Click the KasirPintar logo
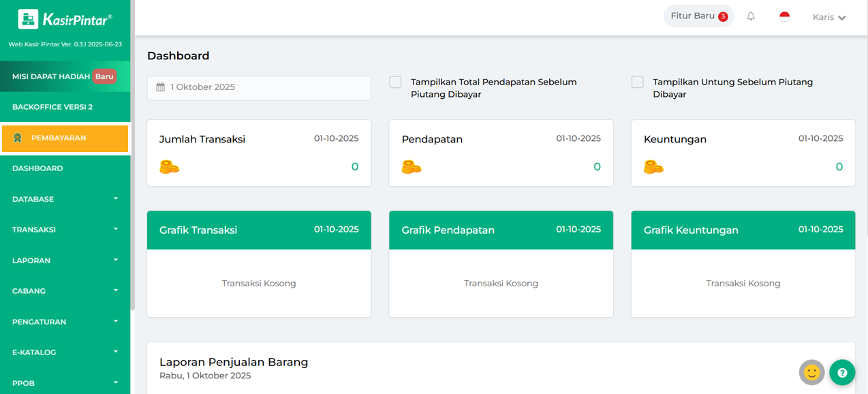Viewport: 868px width, 394px height. [65, 20]
